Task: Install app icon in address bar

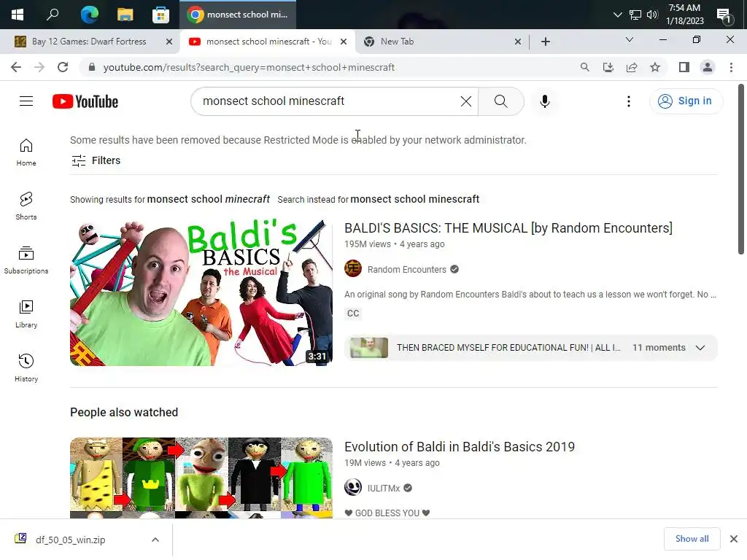Action: [x=608, y=67]
